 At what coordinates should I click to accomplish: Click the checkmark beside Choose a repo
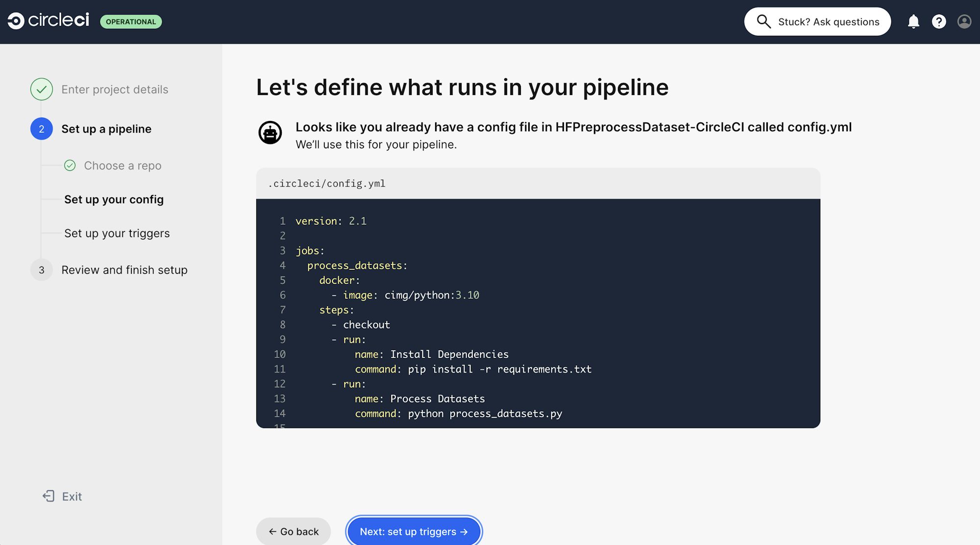click(70, 166)
